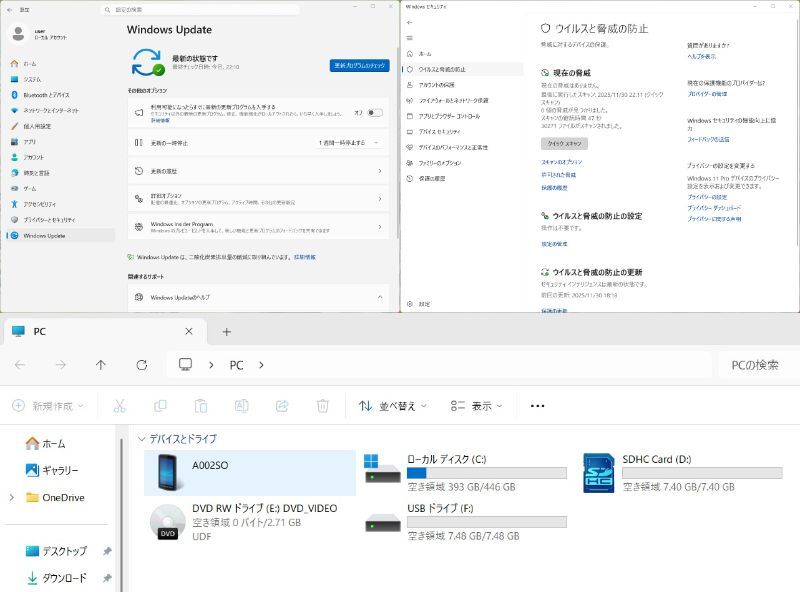The height and width of the screenshot is (592, 800).
Task: Open the USB ドライブ (F:) drive
Action: coord(382,522)
